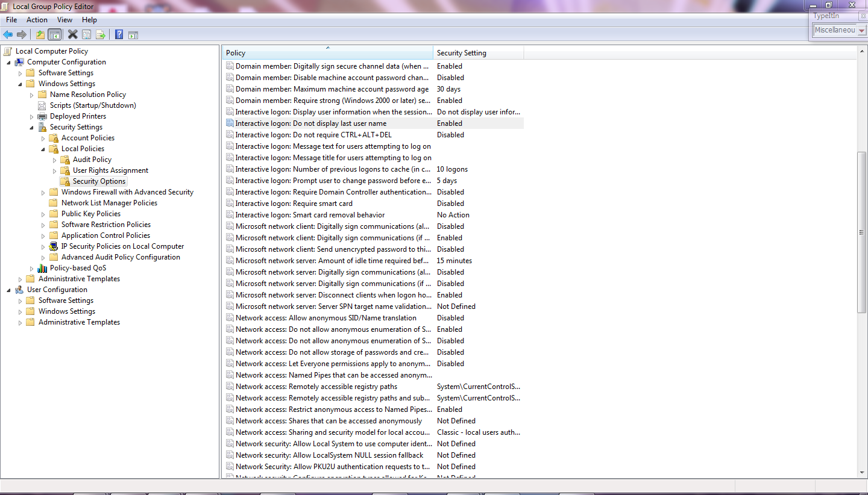868x495 pixels.
Task: Select Interactive logon: Require smart card policy
Action: coord(294,204)
